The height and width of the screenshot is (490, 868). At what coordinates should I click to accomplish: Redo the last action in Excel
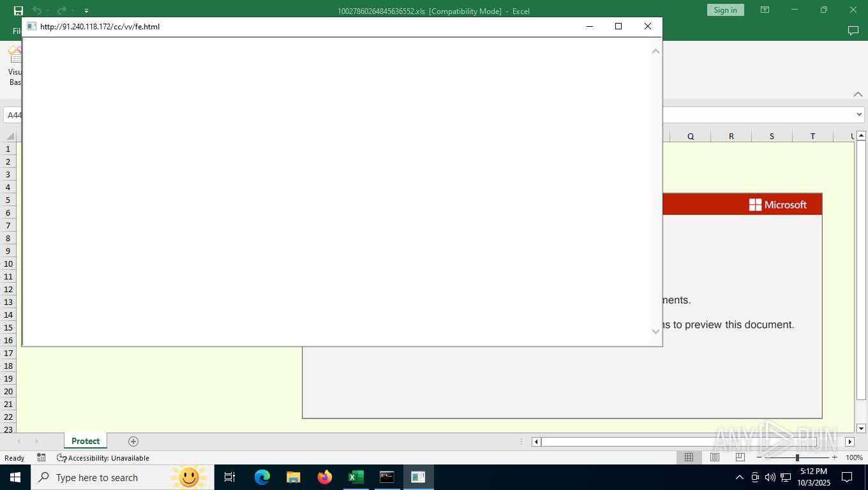pos(61,10)
